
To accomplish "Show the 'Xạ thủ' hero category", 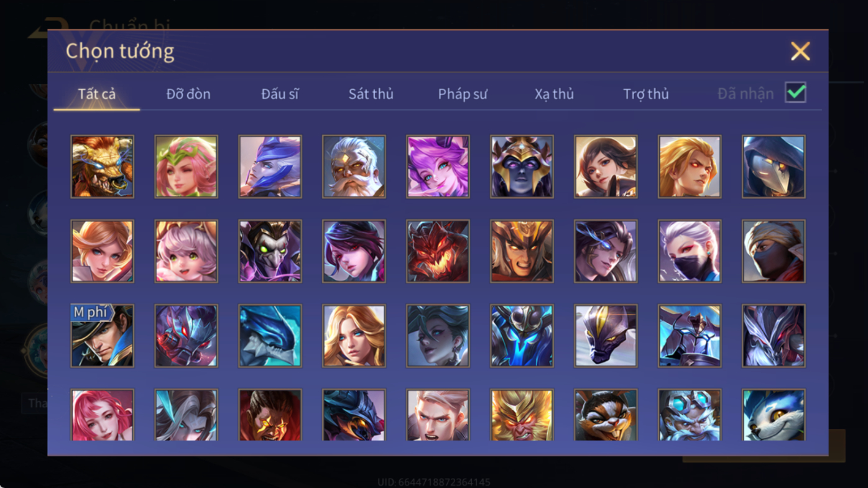I will (x=554, y=94).
